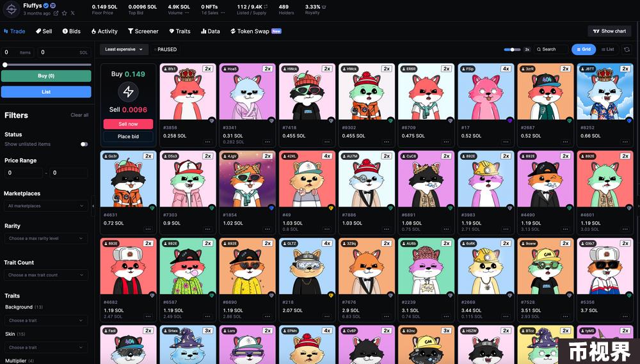Click the blue List button
Screen dimensions: 640x364
[46, 92]
